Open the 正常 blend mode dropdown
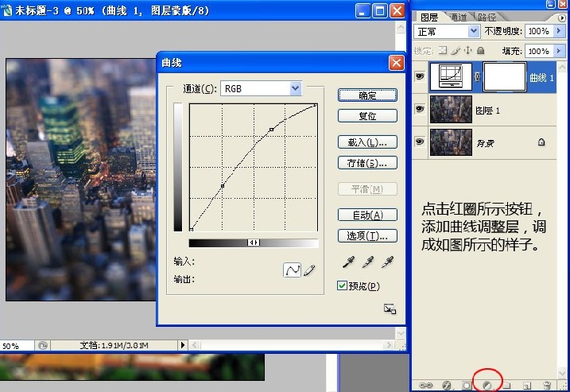The height and width of the screenshot is (392, 570). [x=473, y=31]
